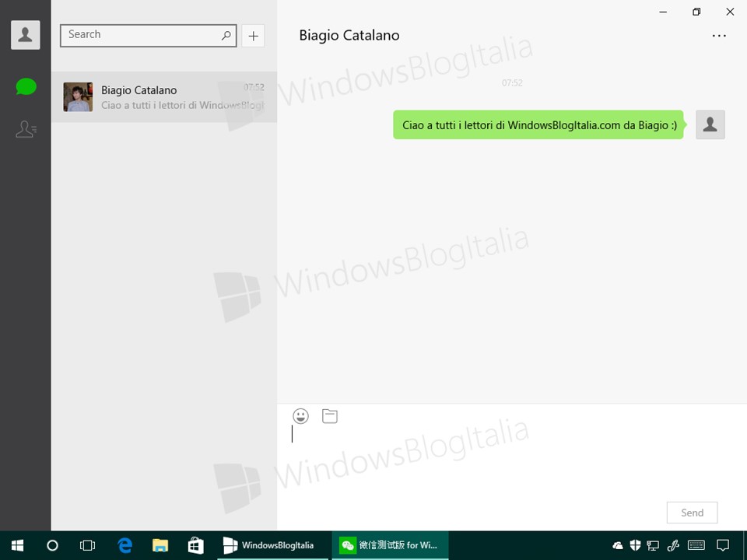Open Biagio Catalano conversation
This screenshot has height=560, width=747.
[164, 96]
